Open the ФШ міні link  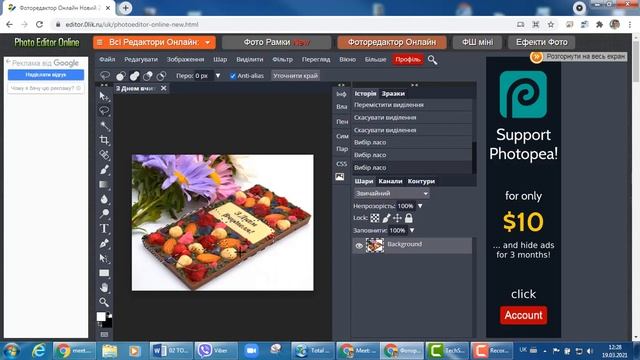(477, 42)
